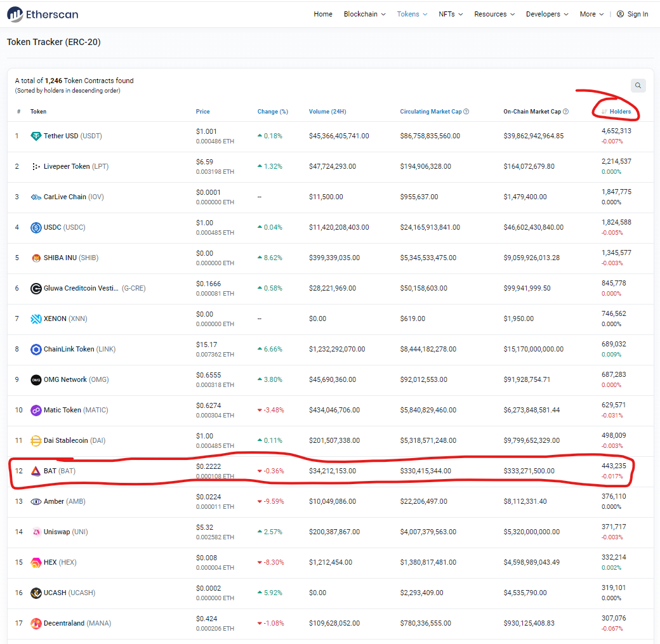Expand the NFTs dropdown menu
The image size is (660, 644).
(x=451, y=14)
